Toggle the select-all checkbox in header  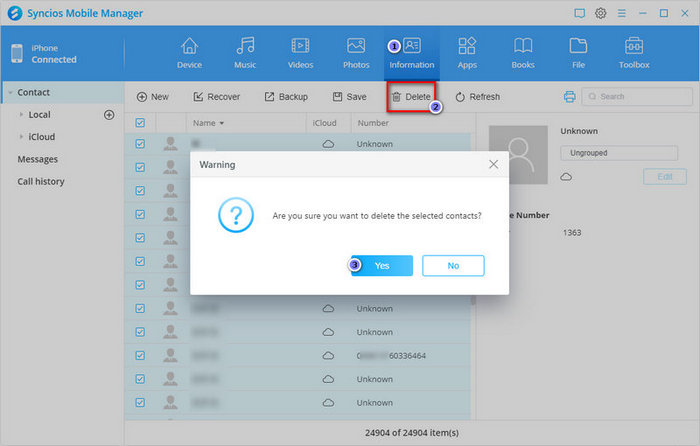pos(140,123)
